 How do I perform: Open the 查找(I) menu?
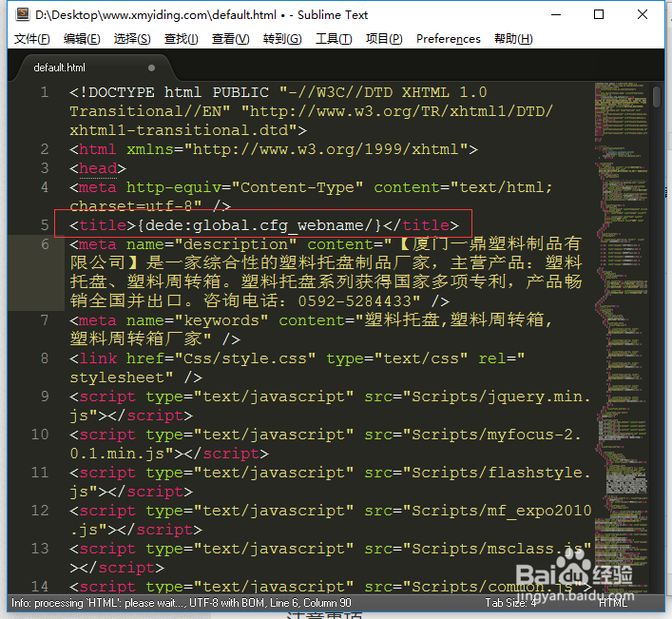point(181,39)
